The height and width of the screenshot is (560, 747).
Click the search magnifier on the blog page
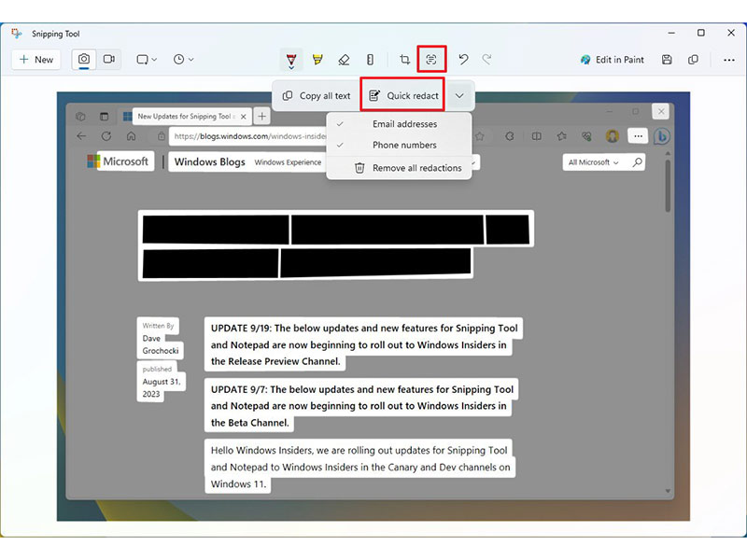tap(637, 162)
